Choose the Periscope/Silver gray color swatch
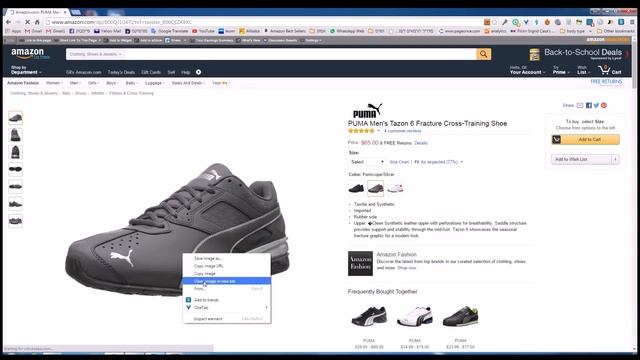The height and width of the screenshot is (360, 640). [x=376, y=188]
